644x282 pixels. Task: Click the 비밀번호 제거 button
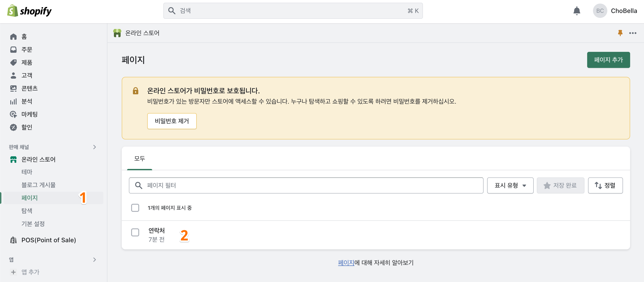tap(172, 121)
